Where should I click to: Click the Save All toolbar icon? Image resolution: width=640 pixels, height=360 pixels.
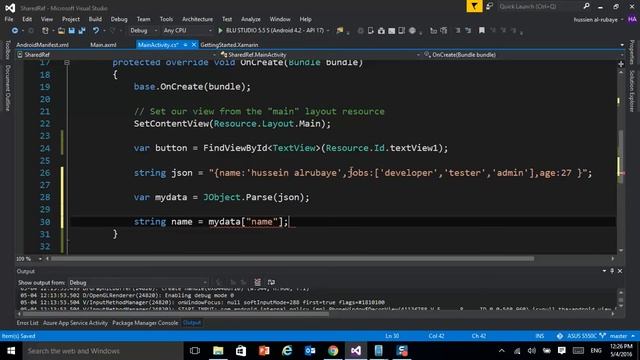pos(82,31)
